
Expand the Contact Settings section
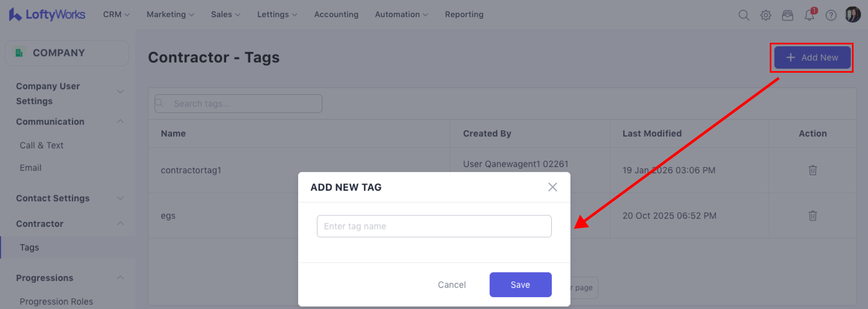(x=120, y=198)
